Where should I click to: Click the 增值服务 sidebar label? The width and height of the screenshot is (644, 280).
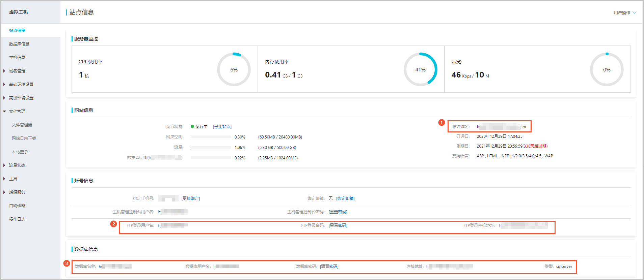(x=17, y=192)
